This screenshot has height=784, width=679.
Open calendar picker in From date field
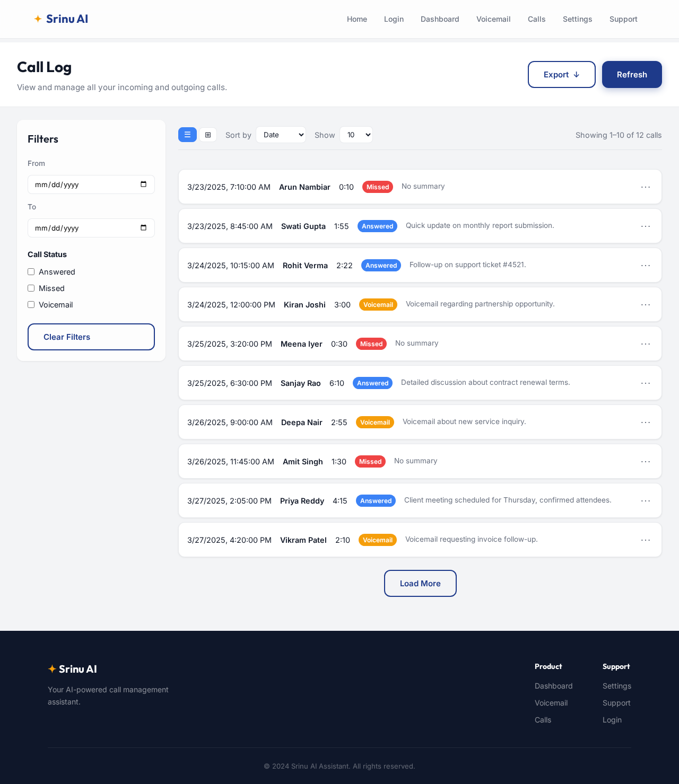(143, 184)
